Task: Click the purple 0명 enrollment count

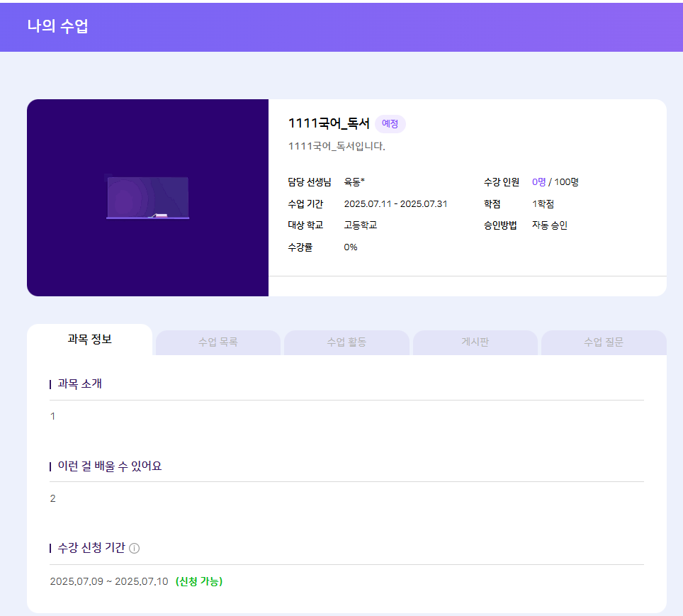Action: pyautogui.click(x=538, y=182)
